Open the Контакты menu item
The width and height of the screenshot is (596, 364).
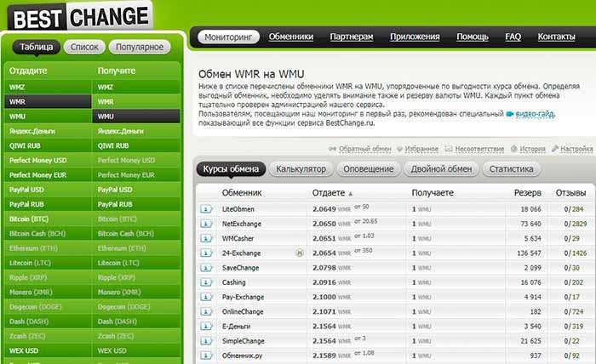[x=556, y=37]
